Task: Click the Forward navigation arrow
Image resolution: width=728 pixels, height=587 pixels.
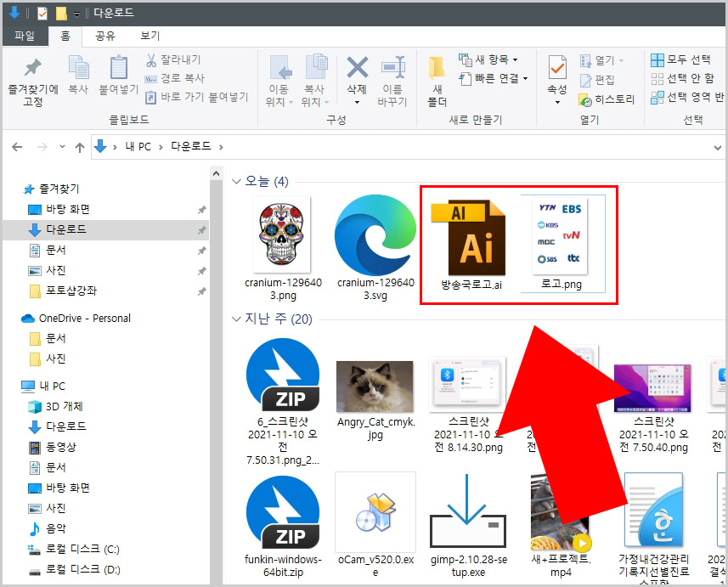Action: tap(42, 147)
